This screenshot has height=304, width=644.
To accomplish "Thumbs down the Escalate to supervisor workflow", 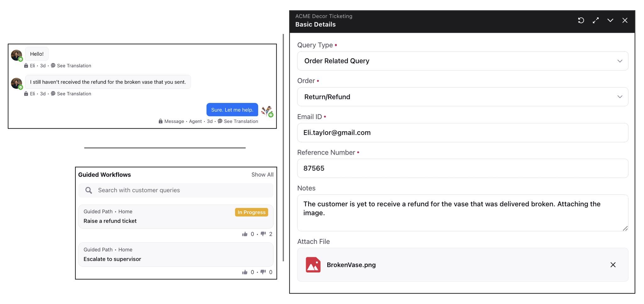I will point(263,272).
